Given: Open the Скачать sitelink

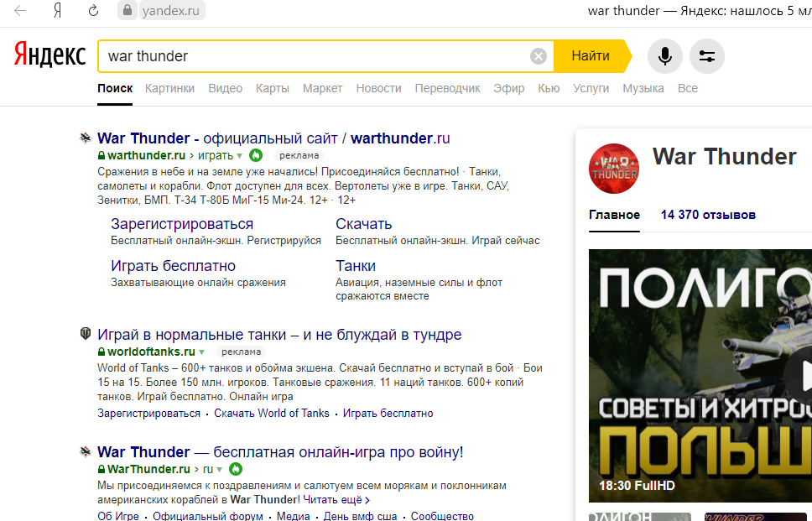Looking at the screenshot, I should point(363,224).
